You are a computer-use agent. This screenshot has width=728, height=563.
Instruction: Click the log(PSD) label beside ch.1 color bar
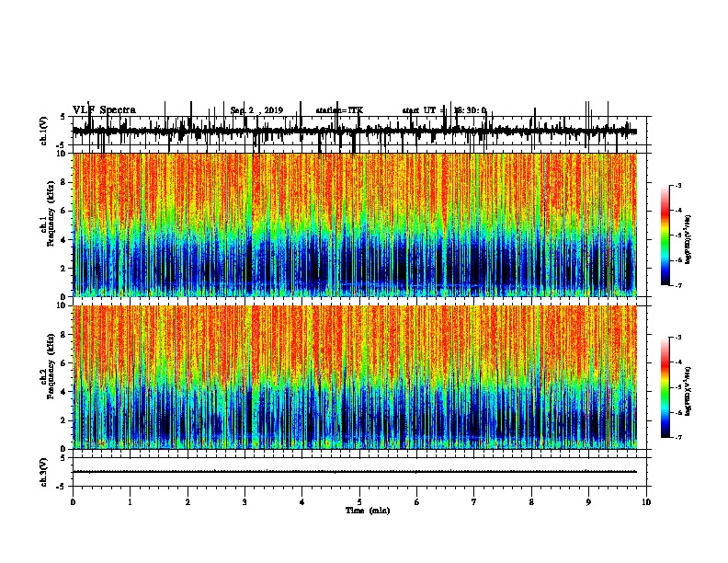pyautogui.click(x=688, y=240)
